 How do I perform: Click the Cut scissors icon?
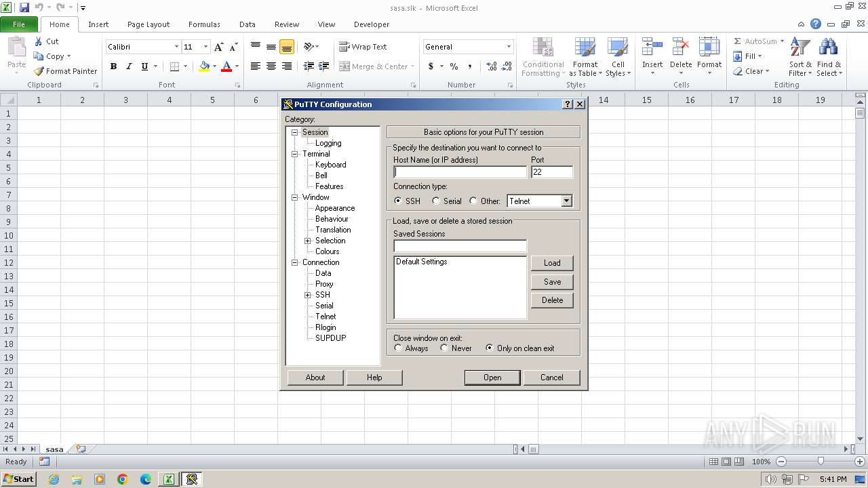(x=39, y=41)
